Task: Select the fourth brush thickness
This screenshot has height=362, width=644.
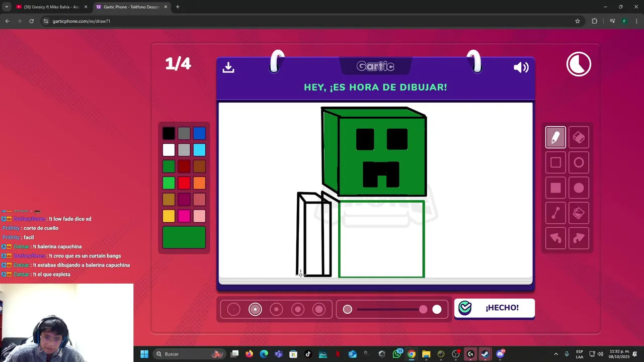Action: pos(298,309)
